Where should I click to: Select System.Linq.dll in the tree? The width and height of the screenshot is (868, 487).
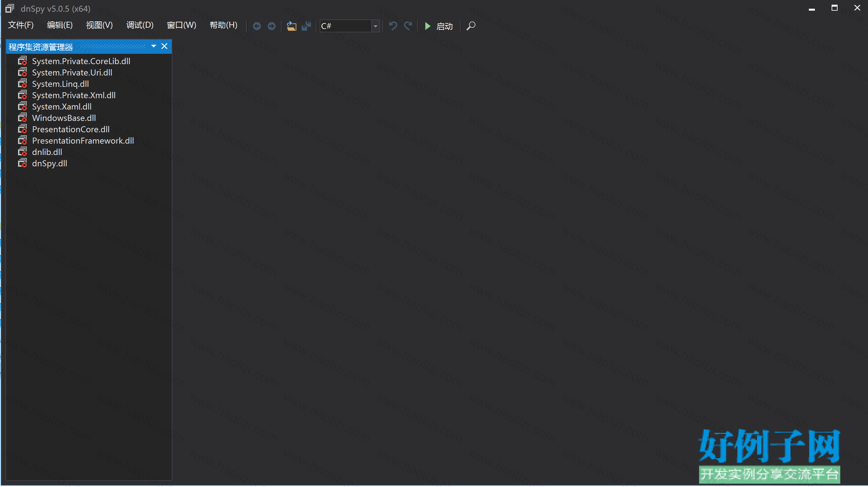60,84
